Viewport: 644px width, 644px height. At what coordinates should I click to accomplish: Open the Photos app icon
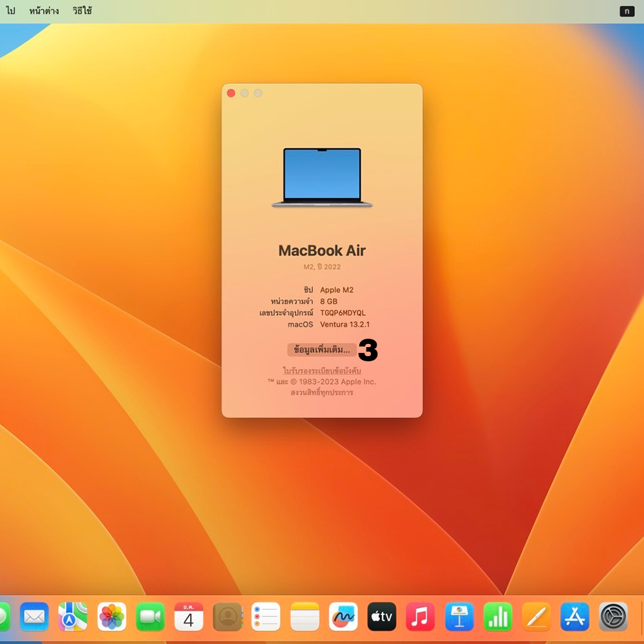111,617
